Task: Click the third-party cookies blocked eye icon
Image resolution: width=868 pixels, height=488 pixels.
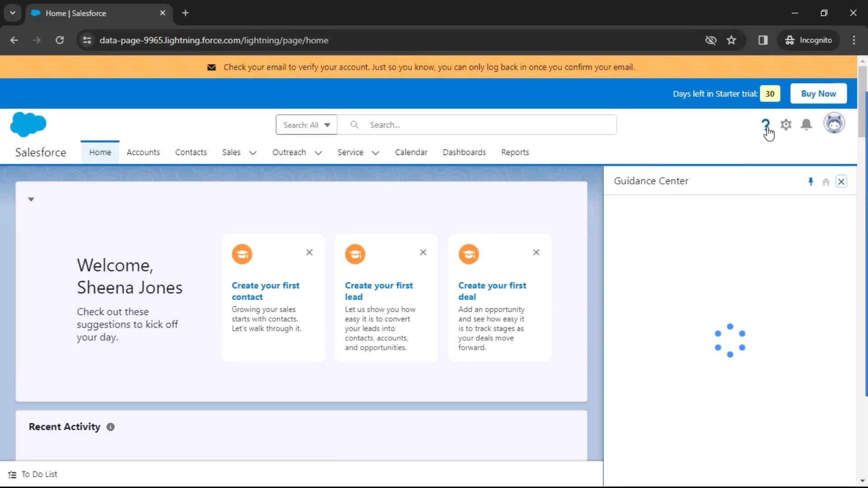Action: (x=711, y=40)
